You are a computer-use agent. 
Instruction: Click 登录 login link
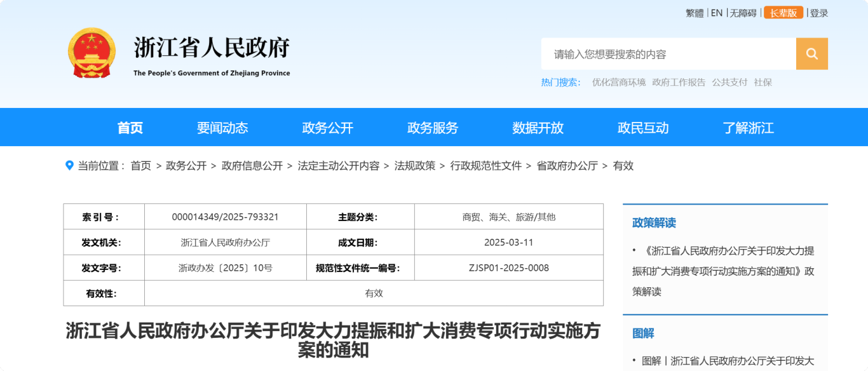819,13
